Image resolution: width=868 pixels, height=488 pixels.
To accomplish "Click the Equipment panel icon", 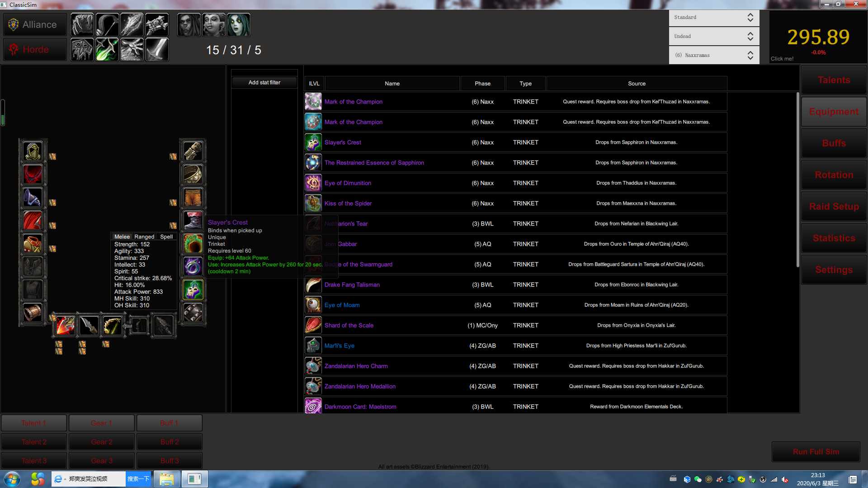I will [834, 112].
